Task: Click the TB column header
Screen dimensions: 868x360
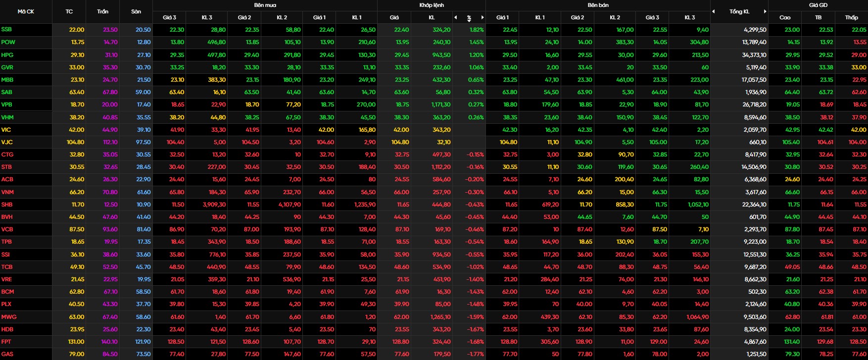Action: click(818, 17)
